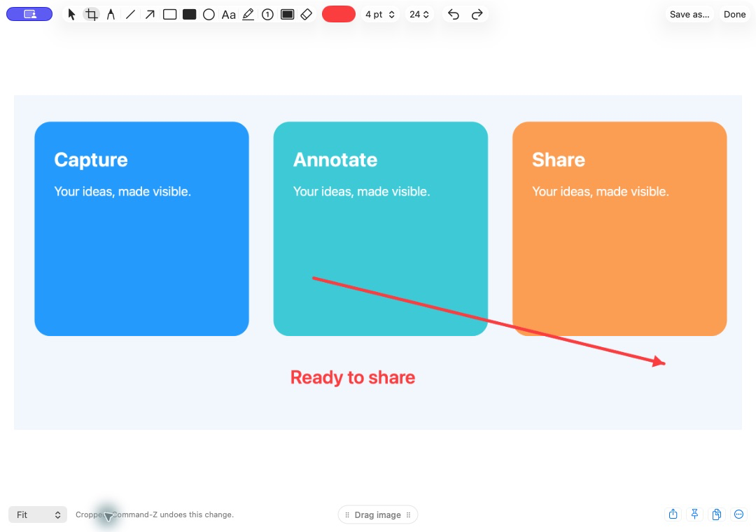The height and width of the screenshot is (532, 756).
Task: Copy the image to clipboard
Action: coord(717,514)
